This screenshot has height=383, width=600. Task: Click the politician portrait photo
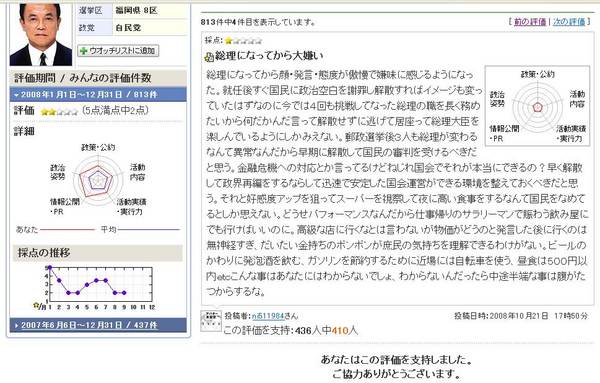click(41, 34)
